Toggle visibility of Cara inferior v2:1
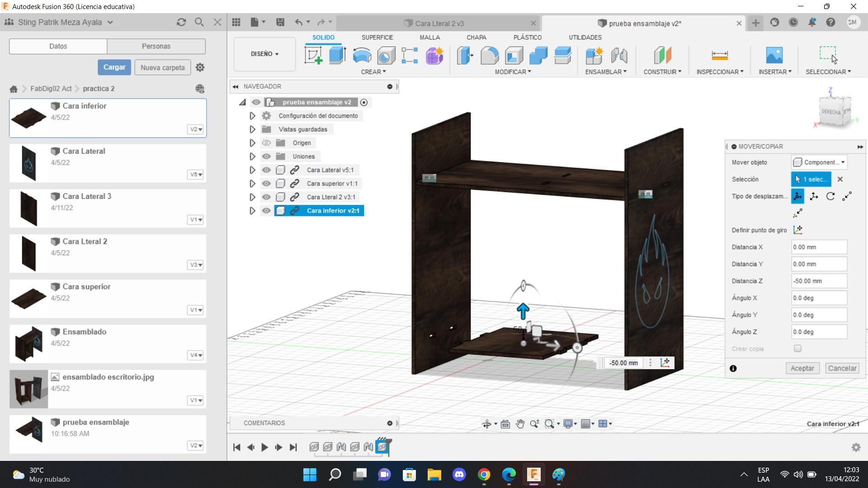 pyautogui.click(x=266, y=211)
